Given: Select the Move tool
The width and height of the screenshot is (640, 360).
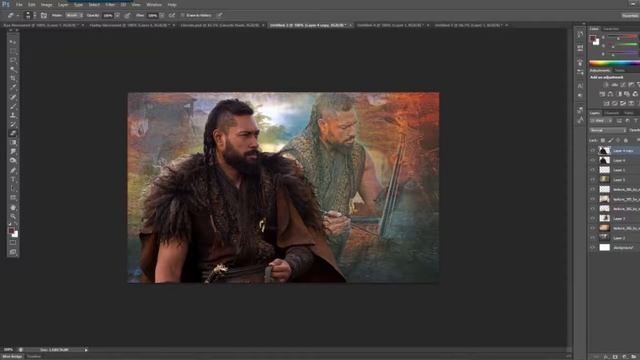Looking at the screenshot, I should click(x=13, y=42).
